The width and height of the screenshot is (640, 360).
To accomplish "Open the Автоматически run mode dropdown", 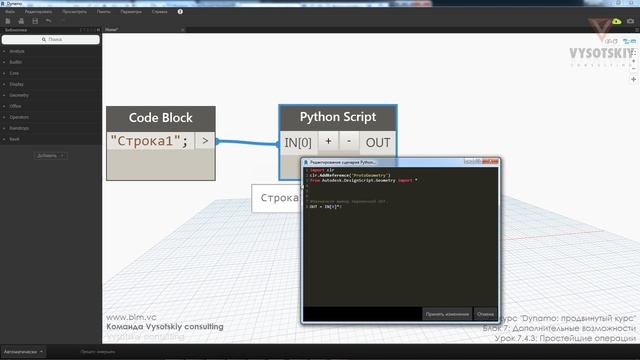I will (23, 351).
